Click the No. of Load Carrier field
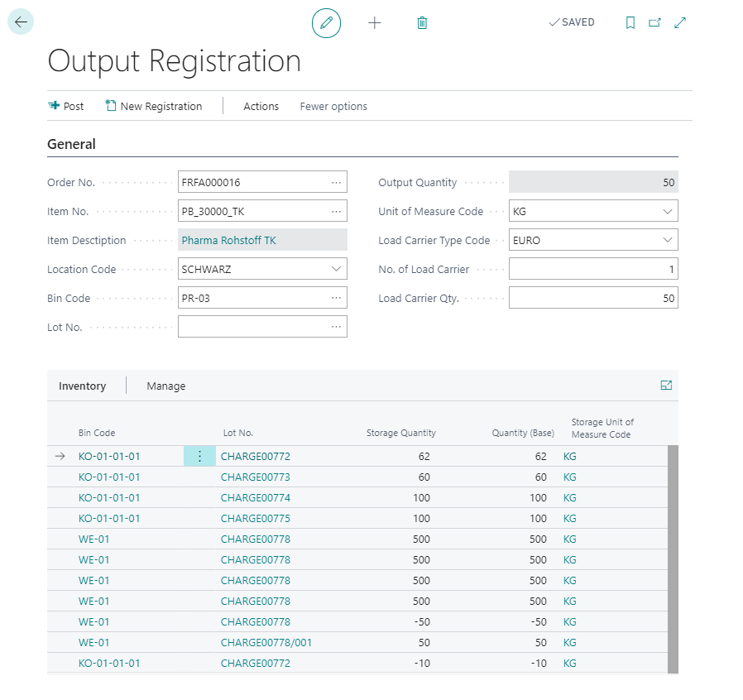Viewport: 743px width, 700px height. (x=593, y=269)
